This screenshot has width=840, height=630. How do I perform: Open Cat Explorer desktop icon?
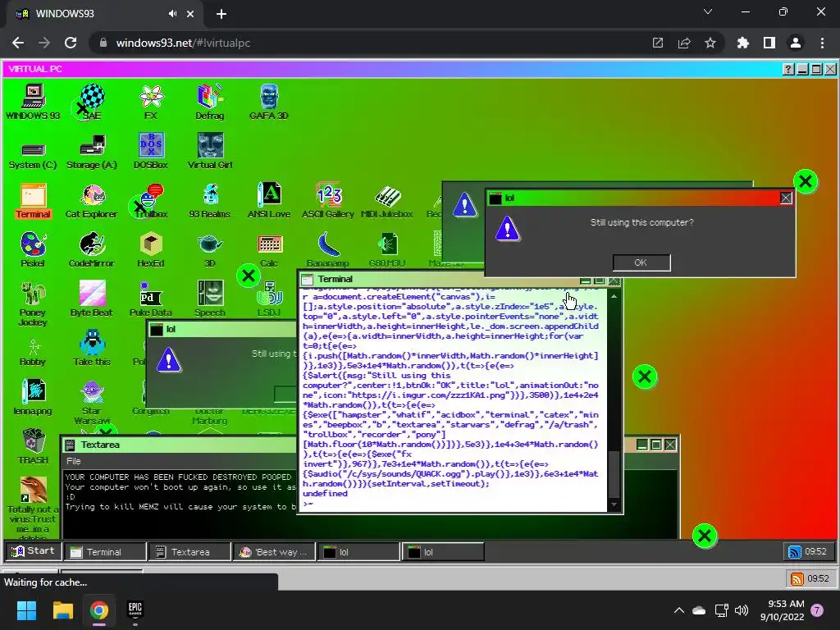[x=92, y=202]
